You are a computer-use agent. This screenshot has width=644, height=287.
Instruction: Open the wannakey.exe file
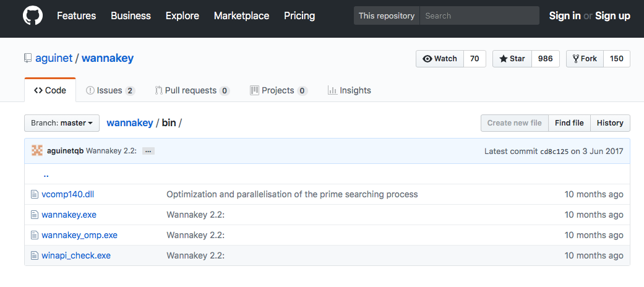click(69, 215)
